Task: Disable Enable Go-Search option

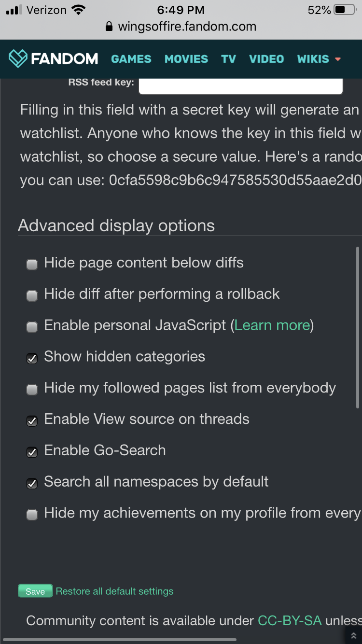Action: [32, 452]
